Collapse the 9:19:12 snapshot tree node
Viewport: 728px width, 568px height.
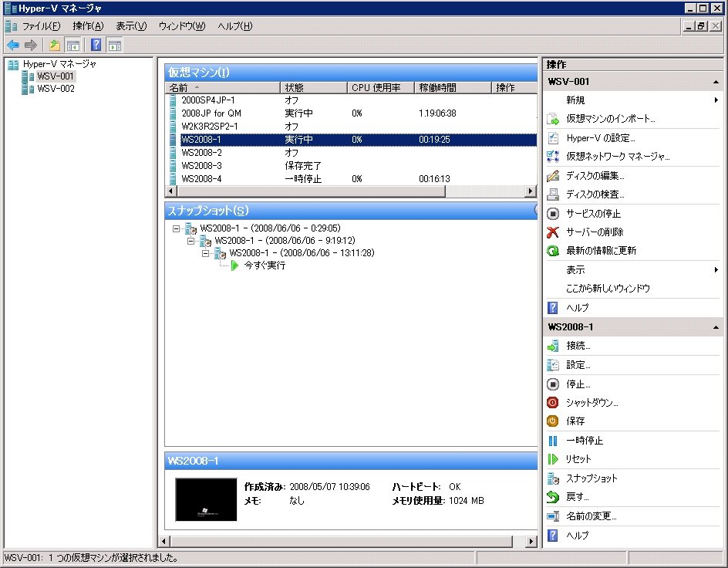pyautogui.click(x=190, y=241)
